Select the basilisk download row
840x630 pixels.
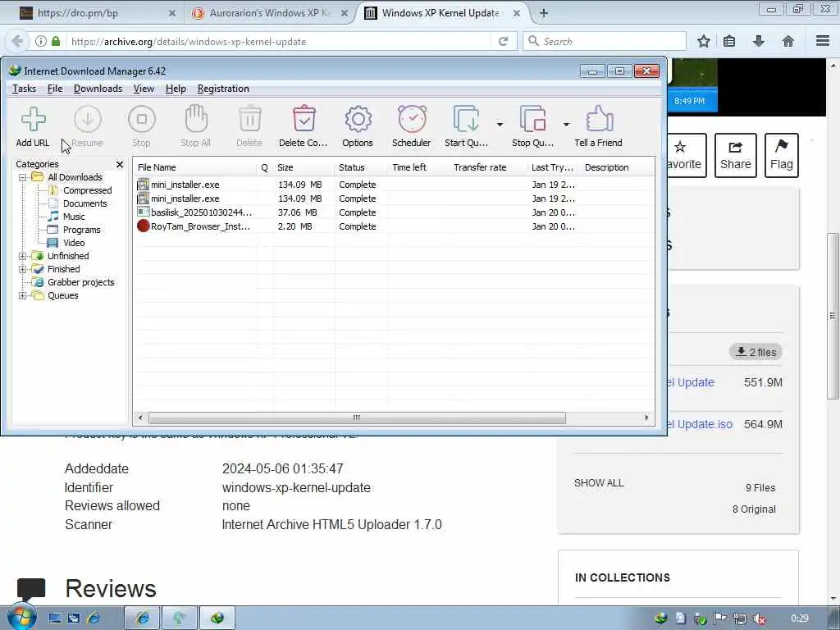click(x=394, y=212)
